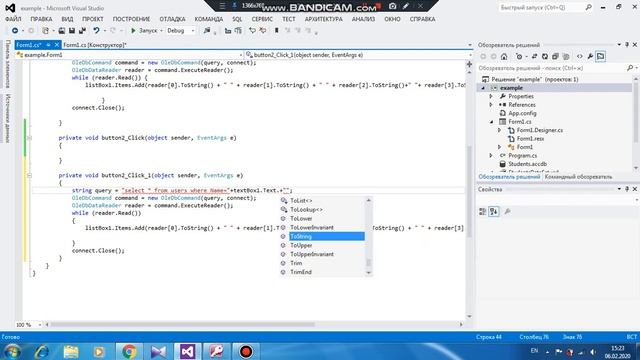Click Sync with Active Document icon
This screenshot has height=360, width=640.
(534, 56)
